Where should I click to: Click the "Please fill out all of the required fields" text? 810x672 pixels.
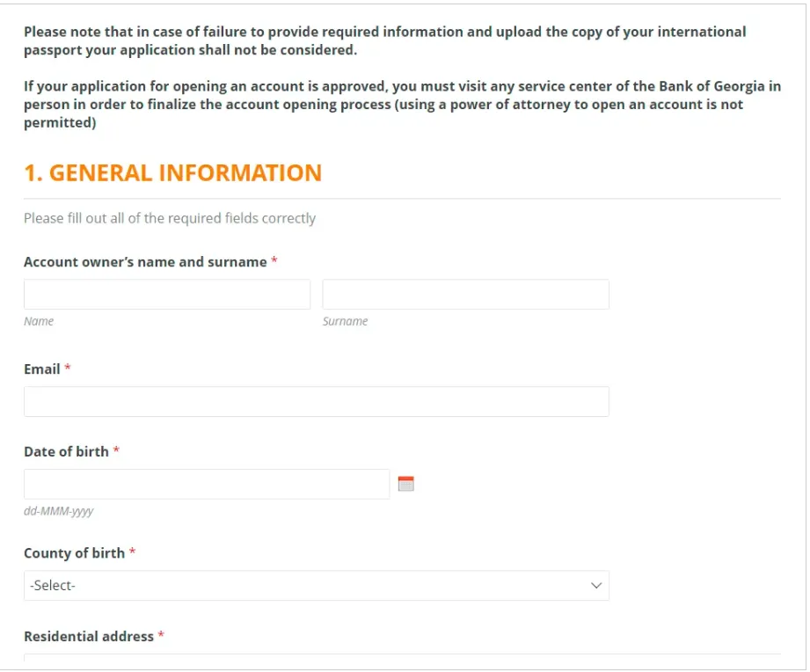pos(170,218)
